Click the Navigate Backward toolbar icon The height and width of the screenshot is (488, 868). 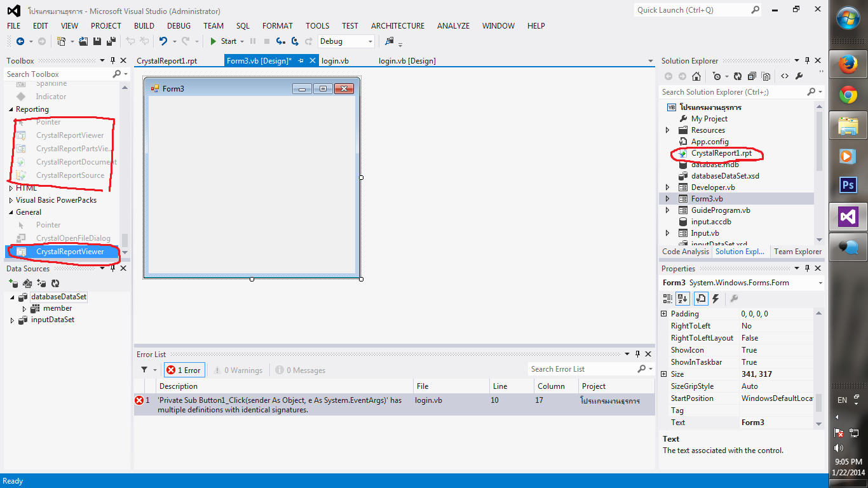20,41
